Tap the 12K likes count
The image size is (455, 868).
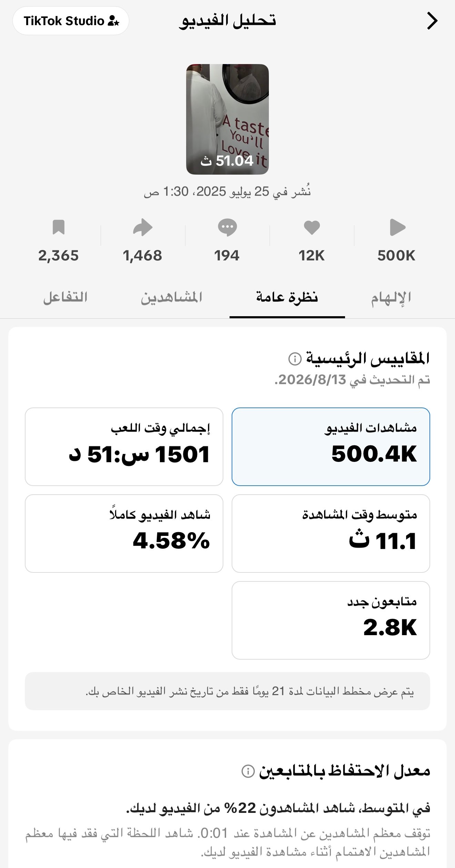click(312, 256)
